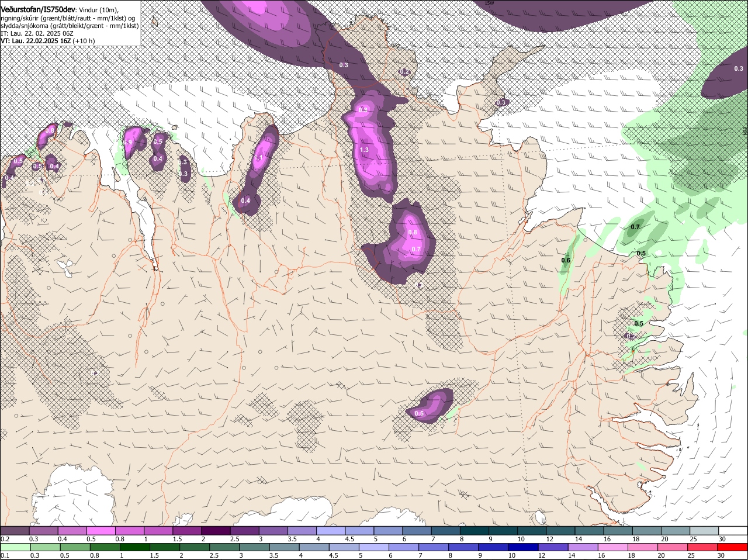The height and width of the screenshot is (560, 748).
Task: Click the top-row legend label "0.2"
Action: [5, 538]
